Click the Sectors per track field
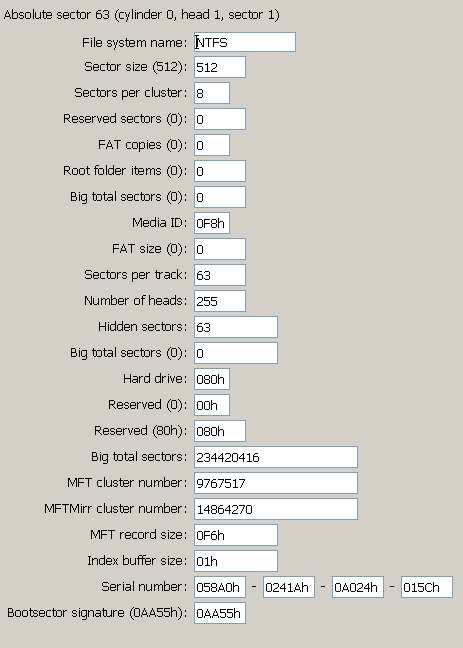Image resolution: width=463 pixels, height=648 pixels. [220, 275]
